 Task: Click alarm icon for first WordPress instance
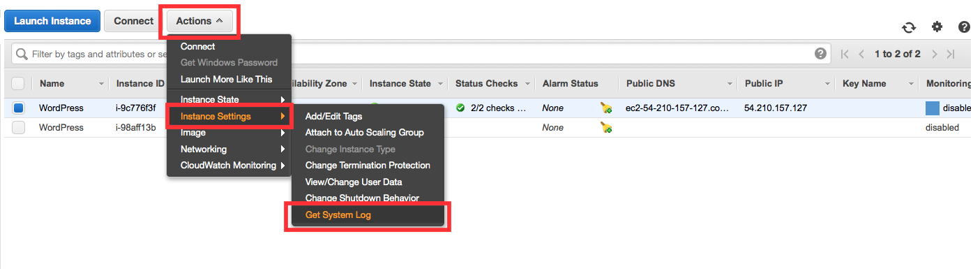[606, 108]
